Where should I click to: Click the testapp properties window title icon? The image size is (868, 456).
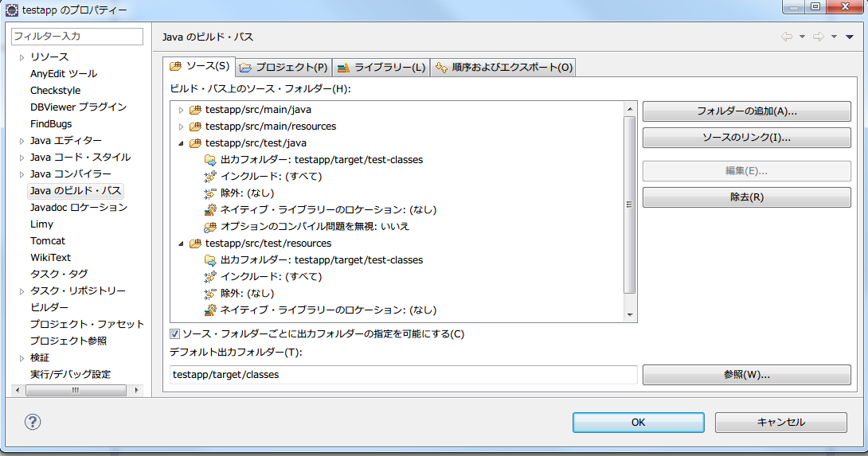click(12, 10)
